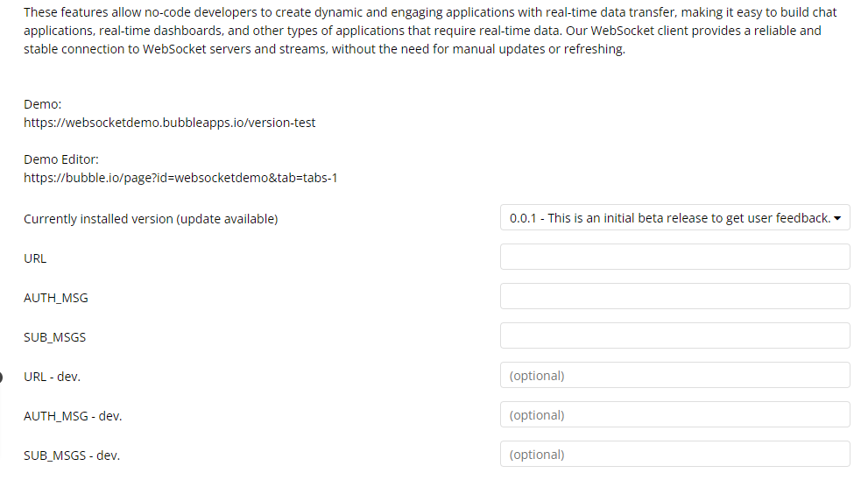
Task: Click the "URL - dev." label text
Action: 52,377
